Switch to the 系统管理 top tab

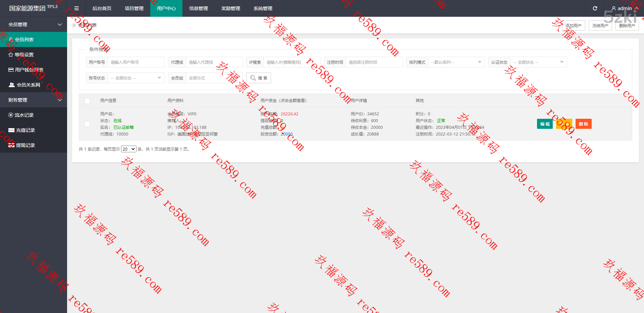click(x=263, y=8)
